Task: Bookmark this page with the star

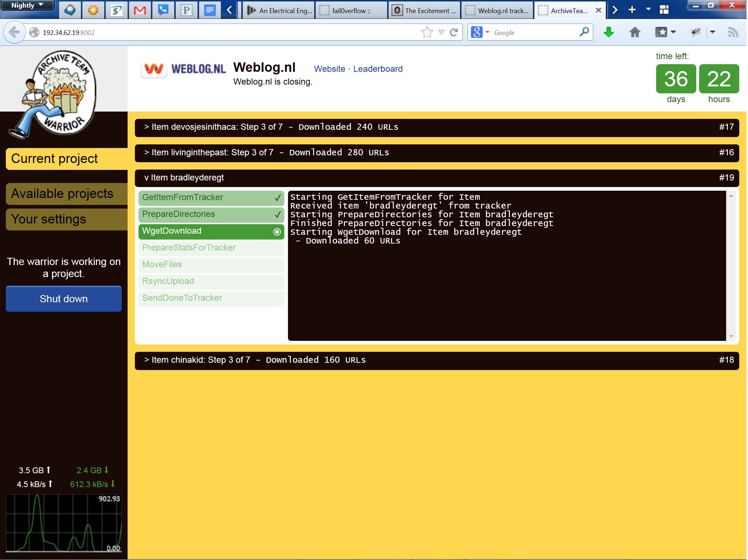Action: click(x=427, y=32)
